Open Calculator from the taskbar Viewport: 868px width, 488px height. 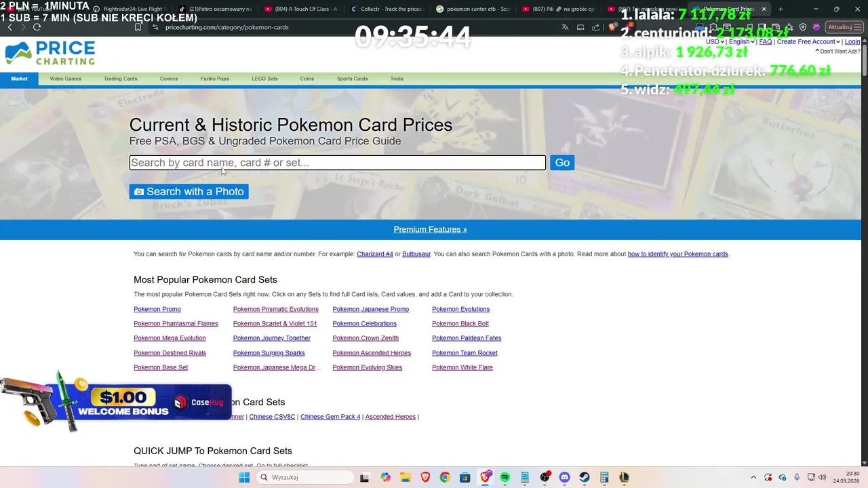coord(604,477)
